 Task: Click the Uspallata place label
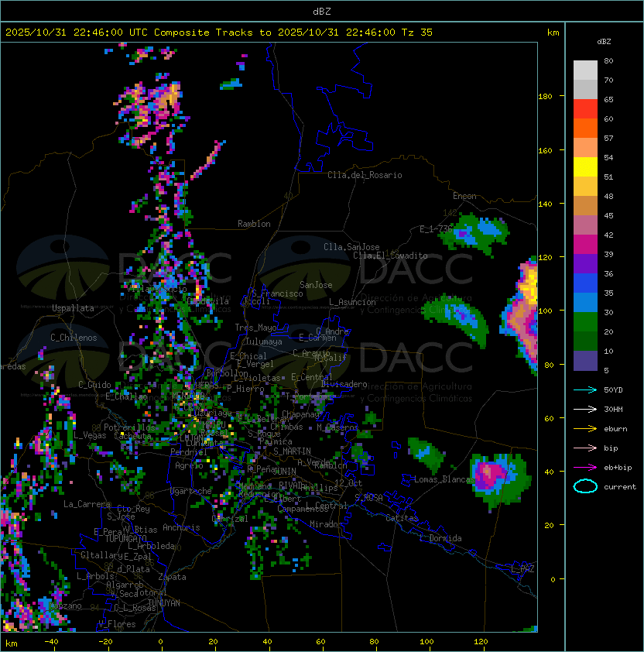tap(73, 308)
